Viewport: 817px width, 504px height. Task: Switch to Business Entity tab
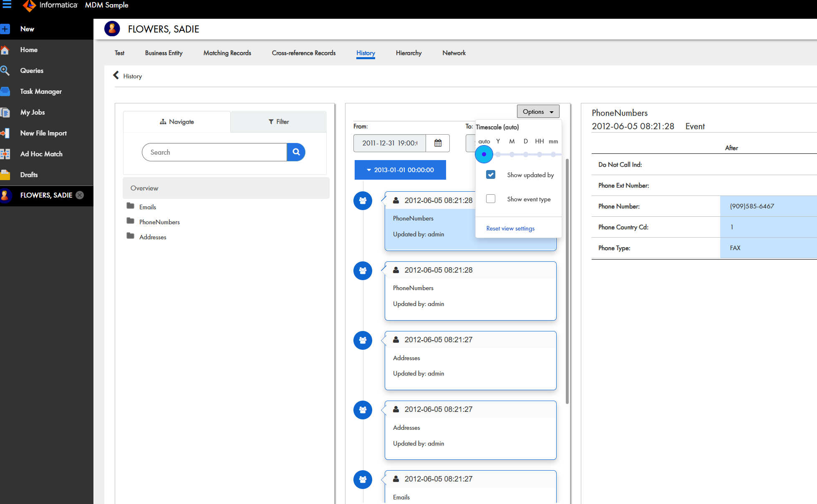(x=164, y=53)
